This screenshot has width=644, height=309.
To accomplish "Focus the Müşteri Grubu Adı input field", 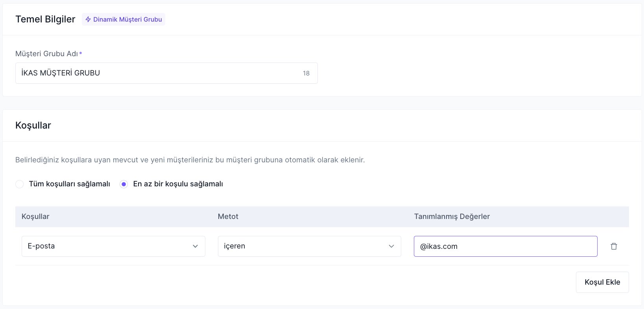I will coord(157,73).
